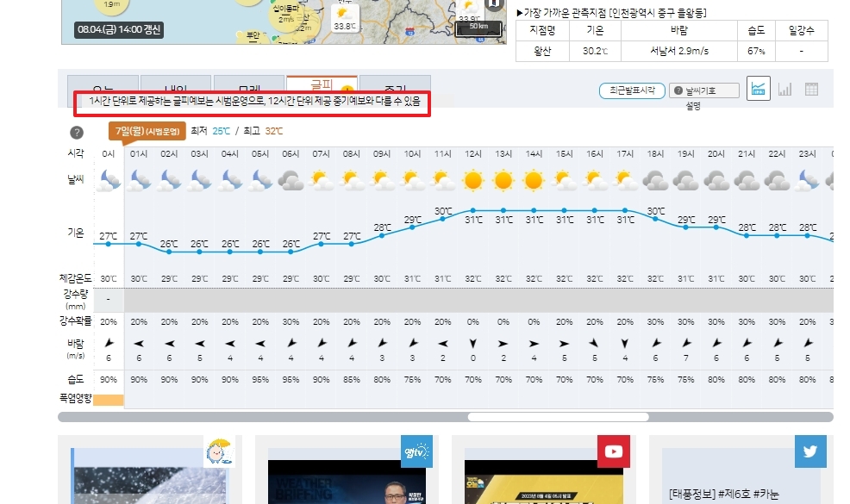Viewport: 850px width, 504px height.
Task: Switch to the bar chart view icon
Action: point(784,89)
